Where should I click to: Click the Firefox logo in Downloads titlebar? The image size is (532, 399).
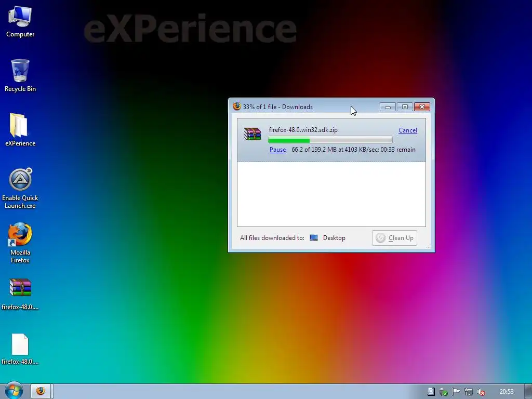[x=237, y=107]
